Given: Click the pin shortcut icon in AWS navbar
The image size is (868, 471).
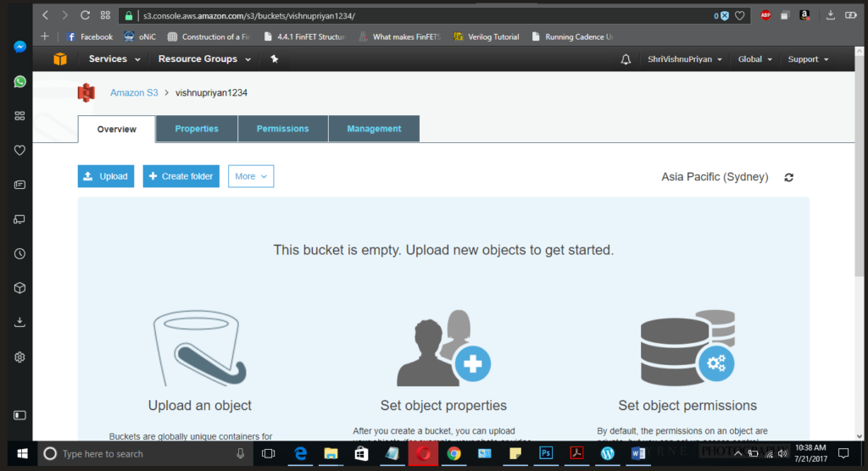Looking at the screenshot, I should tap(274, 59).
